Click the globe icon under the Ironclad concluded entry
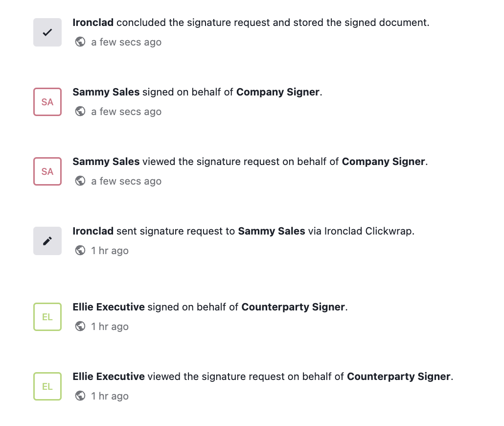The width and height of the screenshot is (504, 426). (x=80, y=42)
